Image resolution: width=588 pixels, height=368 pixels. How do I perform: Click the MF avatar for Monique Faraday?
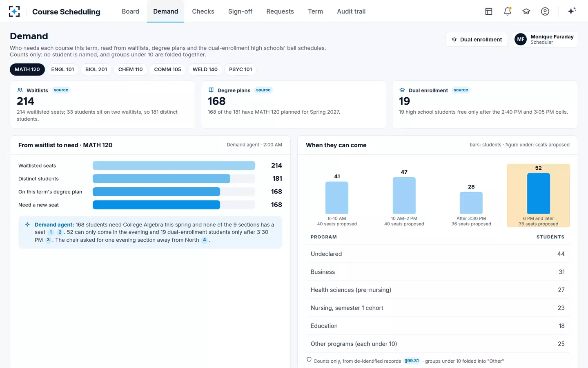(x=521, y=39)
